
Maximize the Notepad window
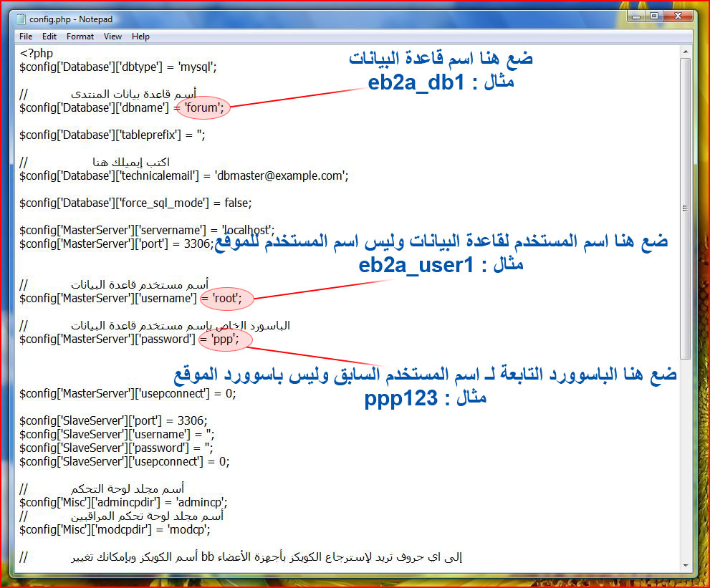653,16
